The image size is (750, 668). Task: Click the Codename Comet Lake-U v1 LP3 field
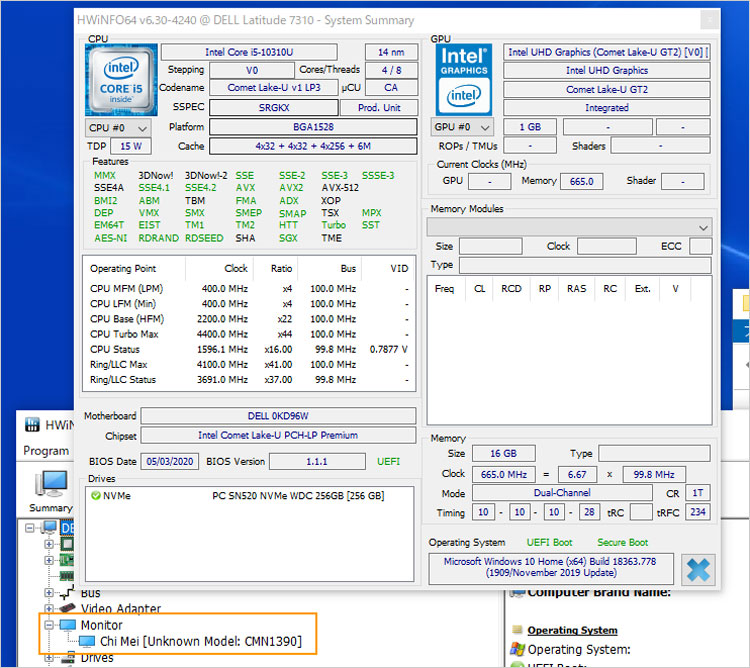tap(274, 88)
